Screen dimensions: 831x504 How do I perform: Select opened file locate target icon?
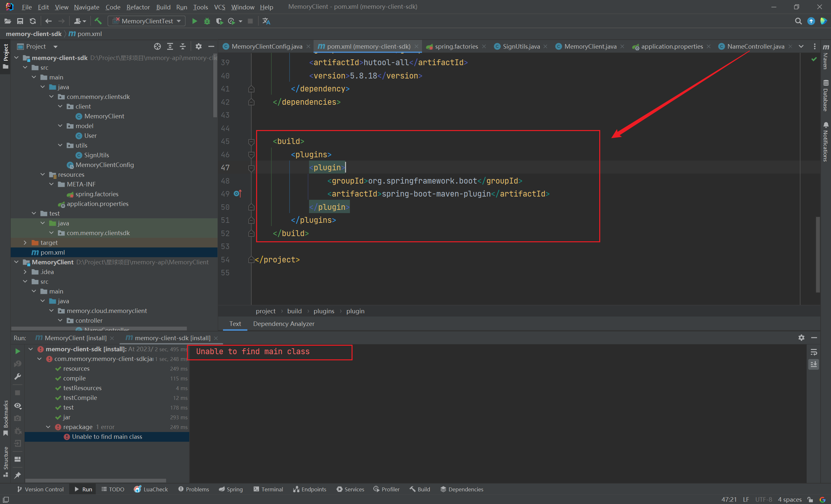click(157, 46)
